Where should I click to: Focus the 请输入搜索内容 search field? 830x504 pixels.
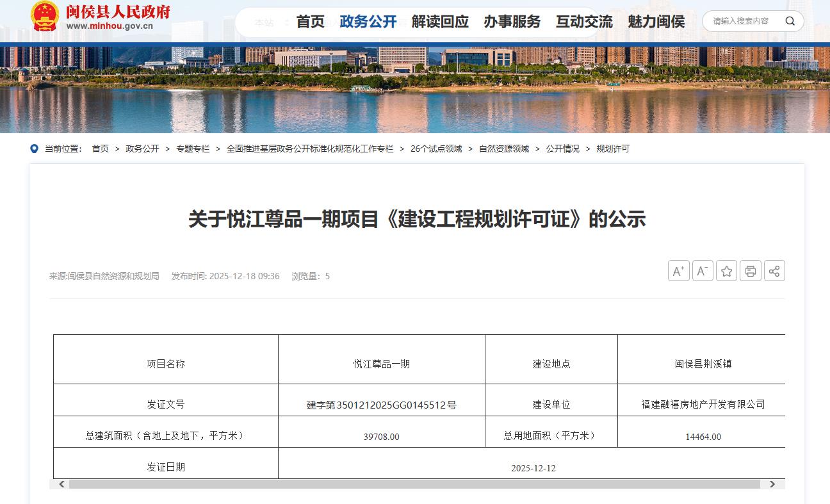point(743,21)
